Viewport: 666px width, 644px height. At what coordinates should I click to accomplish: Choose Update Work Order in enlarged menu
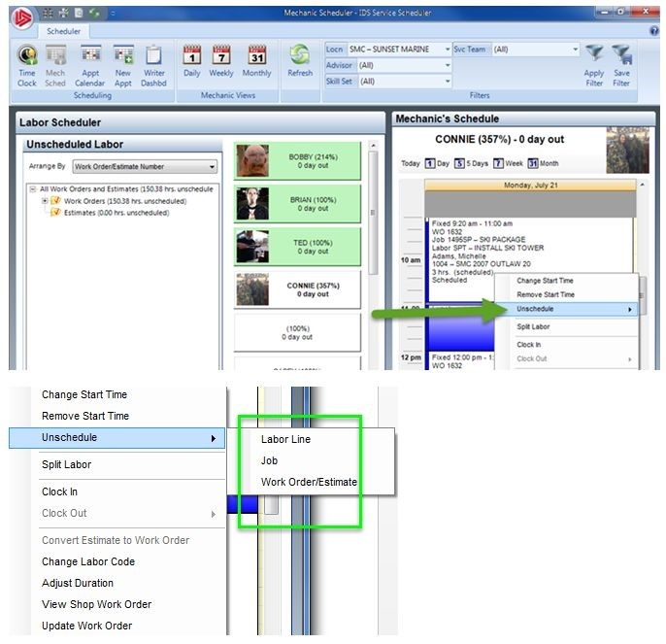(x=87, y=626)
